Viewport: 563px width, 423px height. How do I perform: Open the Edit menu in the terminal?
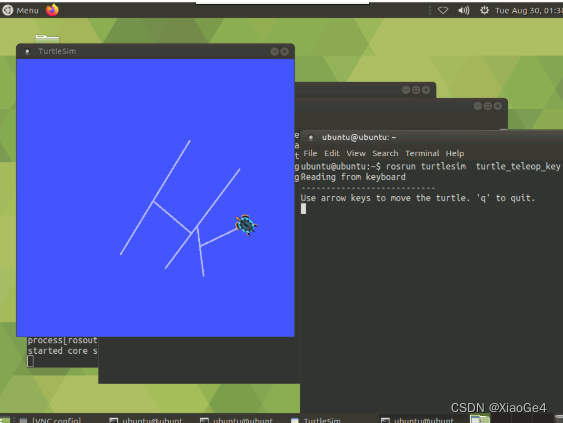pos(332,153)
